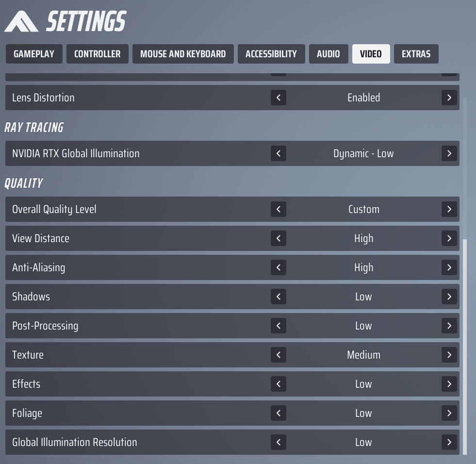The width and height of the screenshot is (476, 464).
Task: Raise View Distance with right arrow
Action: (449, 238)
